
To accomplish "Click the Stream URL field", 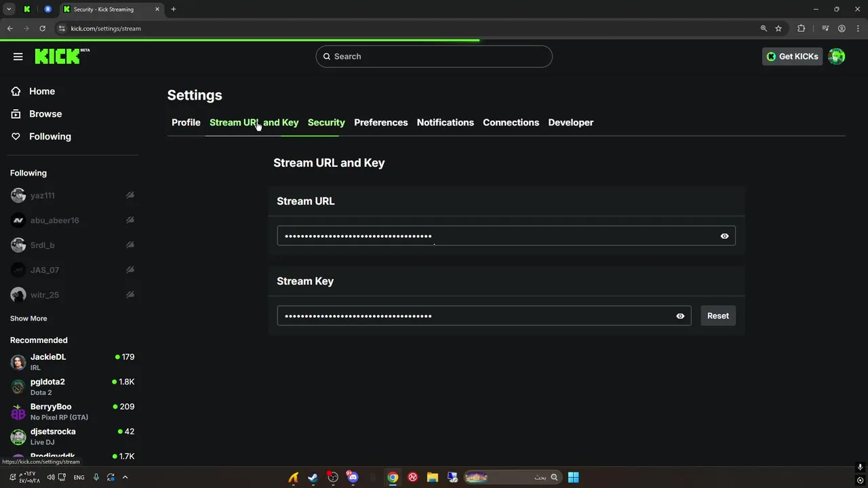I will tap(506, 236).
